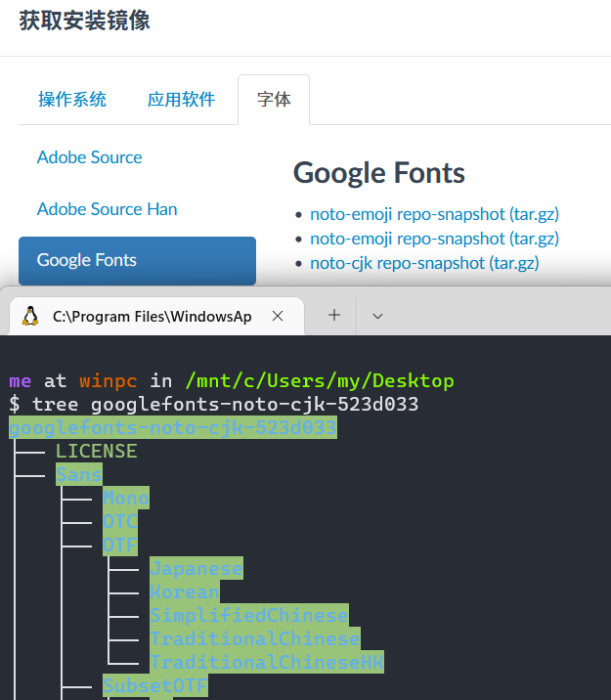Switch to the 应用软件 tab
Screen dimensions: 611x700
(182, 100)
